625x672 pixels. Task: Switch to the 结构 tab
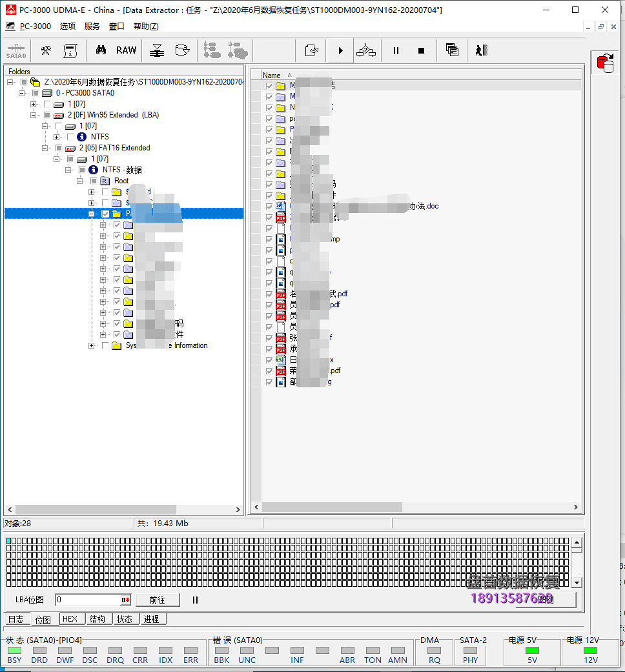pyautogui.click(x=97, y=619)
